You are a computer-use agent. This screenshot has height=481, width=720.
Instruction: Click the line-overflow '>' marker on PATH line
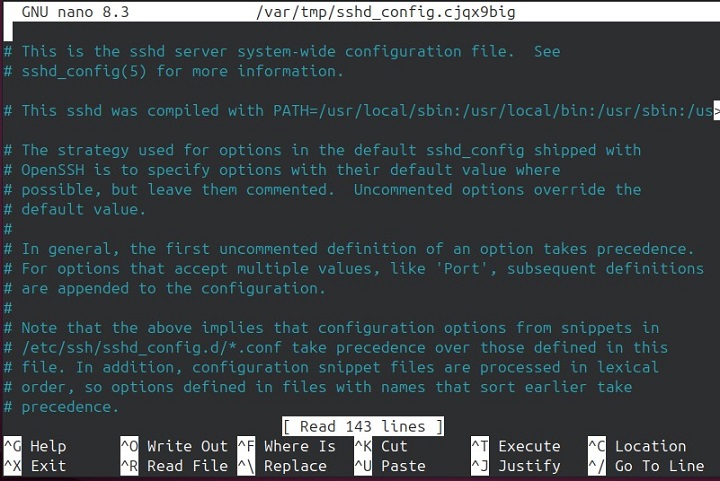[x=715, y=111]
